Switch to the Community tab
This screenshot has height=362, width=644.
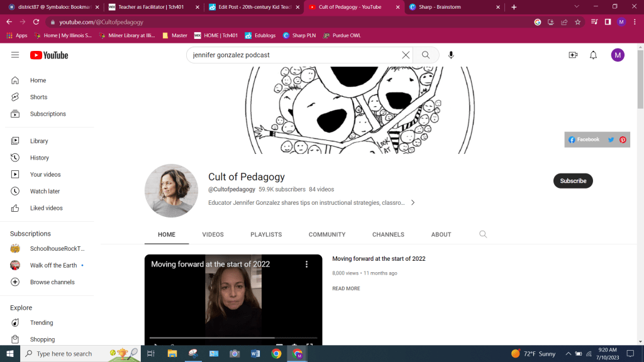tap(327, 235)
